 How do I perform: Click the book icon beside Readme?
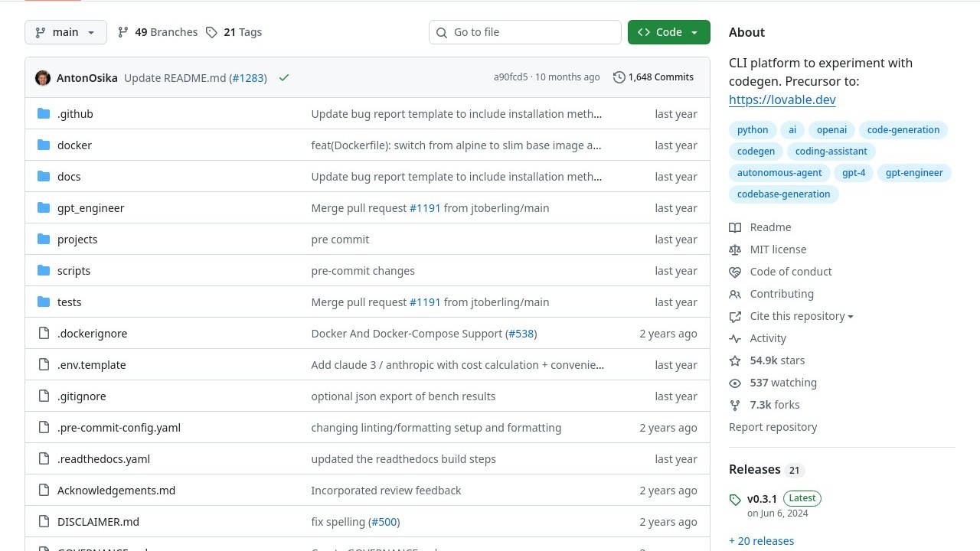click(735, 227)
